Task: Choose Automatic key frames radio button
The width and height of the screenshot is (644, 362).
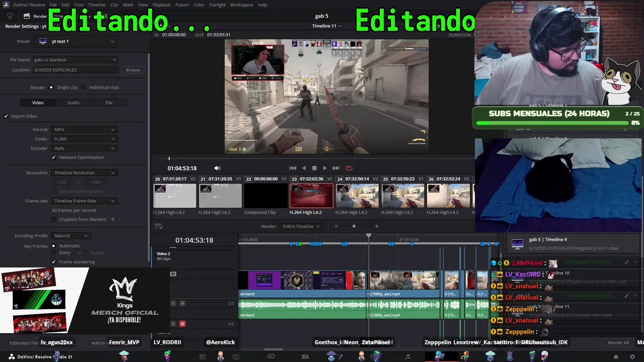Action: click(x=53, y=246)
